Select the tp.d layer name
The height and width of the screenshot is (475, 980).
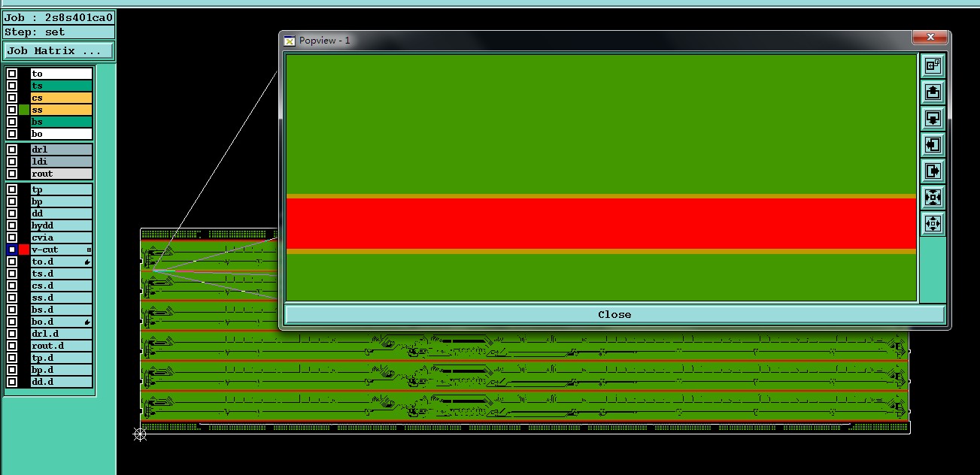[62, 358]
